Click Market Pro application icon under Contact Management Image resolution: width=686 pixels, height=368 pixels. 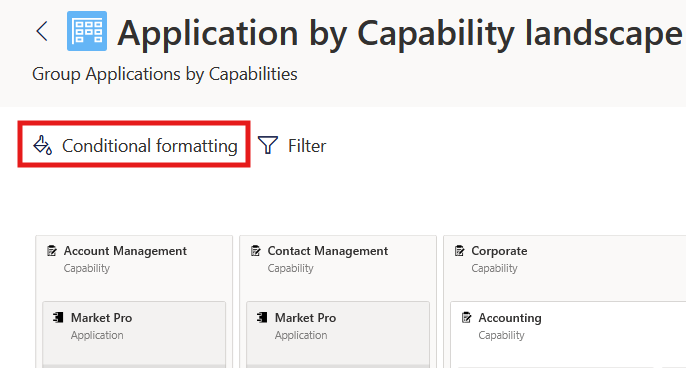point(262,317)
